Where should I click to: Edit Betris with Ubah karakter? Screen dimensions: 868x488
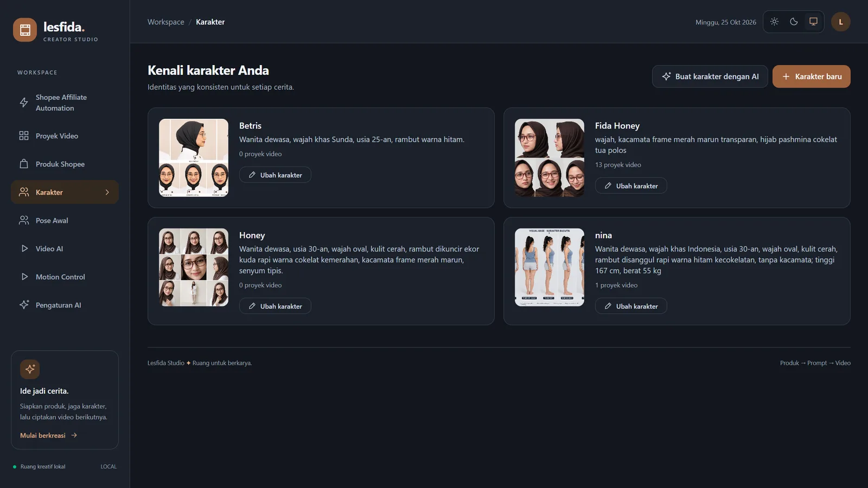275,175
